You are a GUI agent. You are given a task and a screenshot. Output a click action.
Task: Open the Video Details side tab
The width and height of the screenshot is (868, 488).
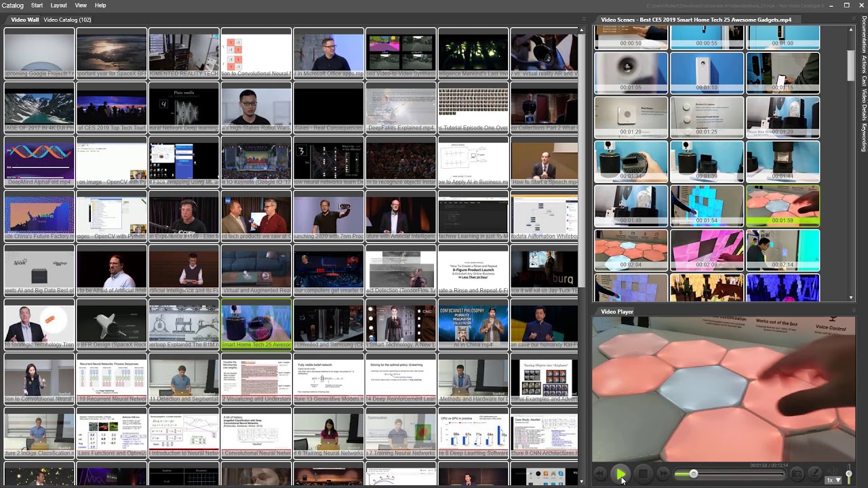pos(864,104)
